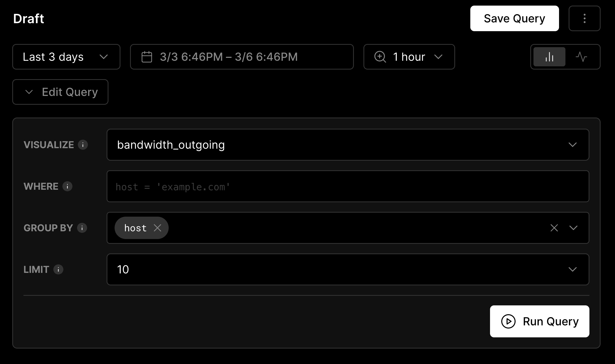Click the bar chart visualization icon
This screenshot has height=364, width=615.
tap(549, 56)
